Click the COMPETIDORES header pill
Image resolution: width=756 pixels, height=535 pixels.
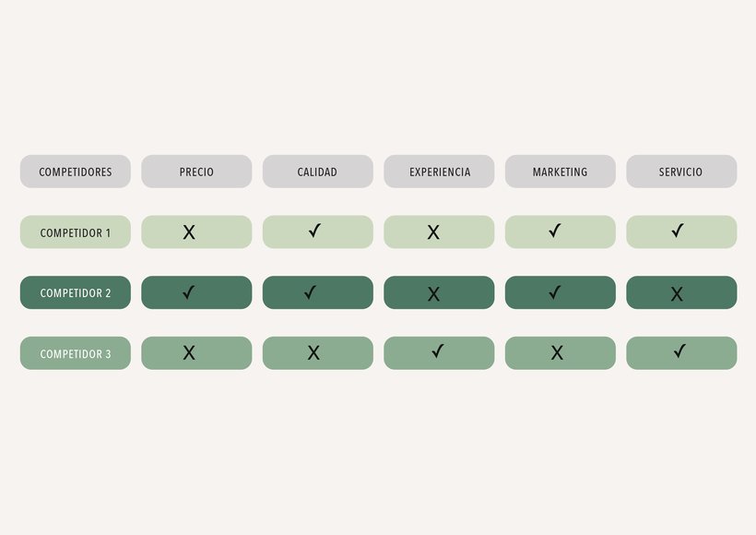pos(76,172)
